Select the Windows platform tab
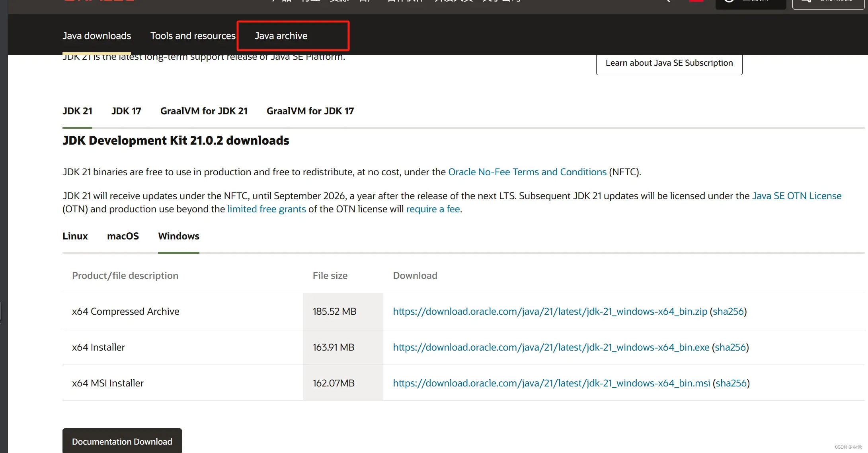Image resolution: width=868 pixels, height=453 pixels. pyautogui.click(x=179, y=236)
